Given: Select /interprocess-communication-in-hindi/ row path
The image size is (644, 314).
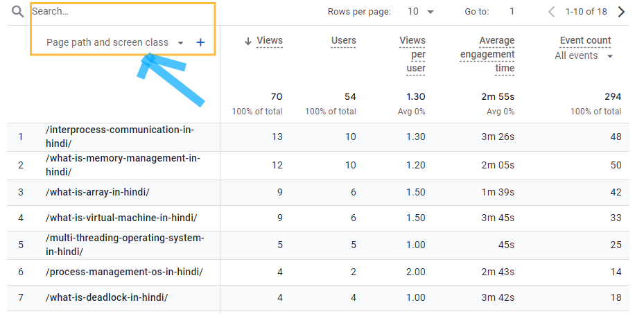Looking at the screenshot, I should pos(119,137).
